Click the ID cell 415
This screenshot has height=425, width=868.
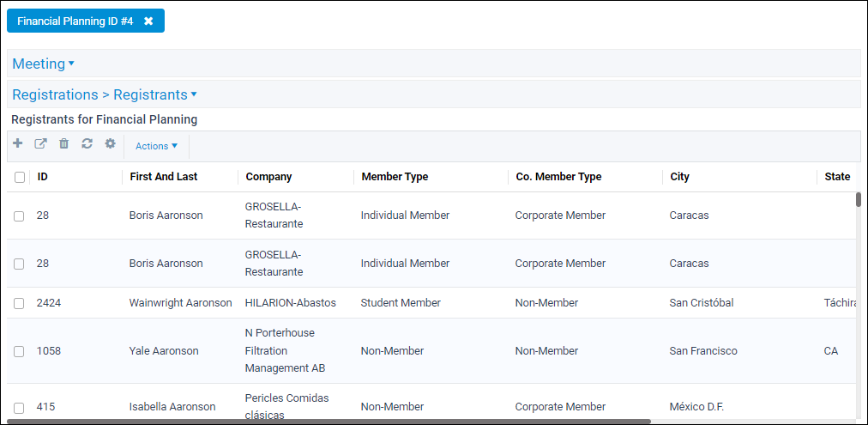click(x=45, y=407)
